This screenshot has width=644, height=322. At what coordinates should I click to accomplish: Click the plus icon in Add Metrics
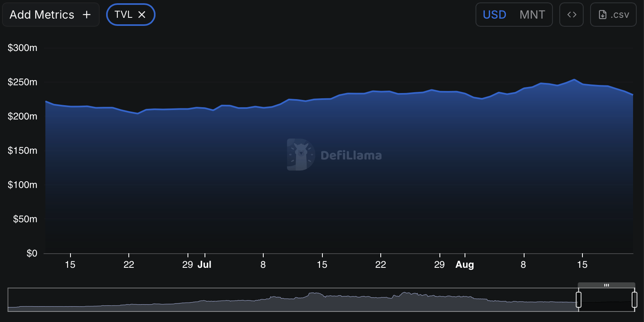[86, 15]
